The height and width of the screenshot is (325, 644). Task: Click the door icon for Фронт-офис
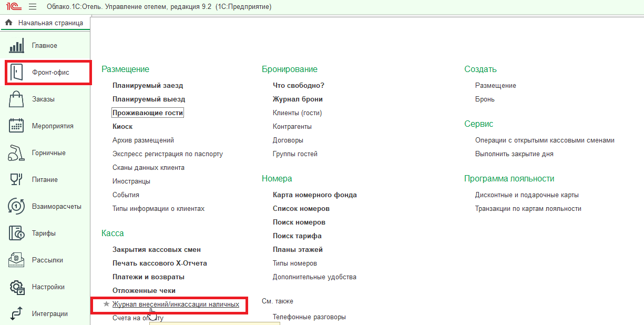(x=17, y=73)
